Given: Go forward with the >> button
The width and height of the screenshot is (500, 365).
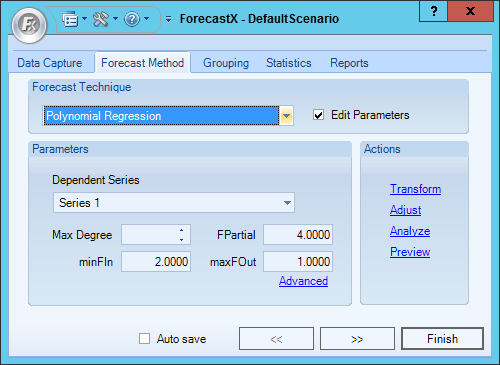Looking at the screenshot, I should (x=357, y=339).
